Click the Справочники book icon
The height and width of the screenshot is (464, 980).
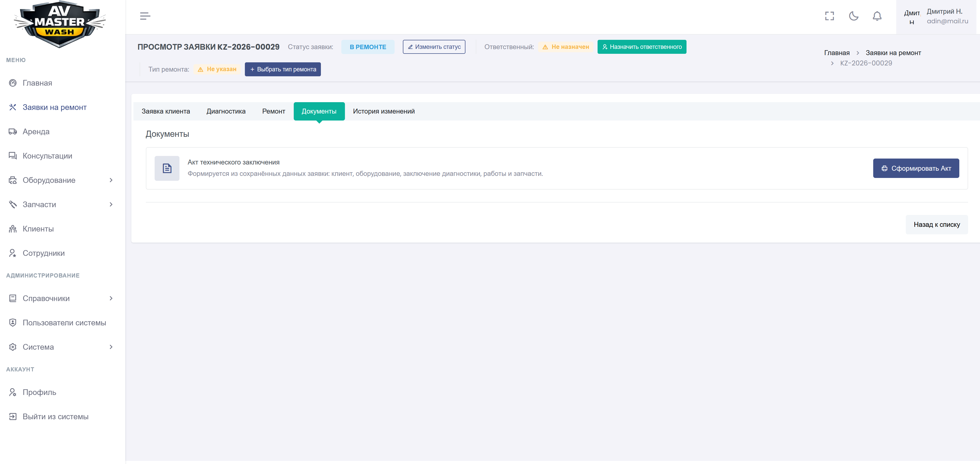13,298
